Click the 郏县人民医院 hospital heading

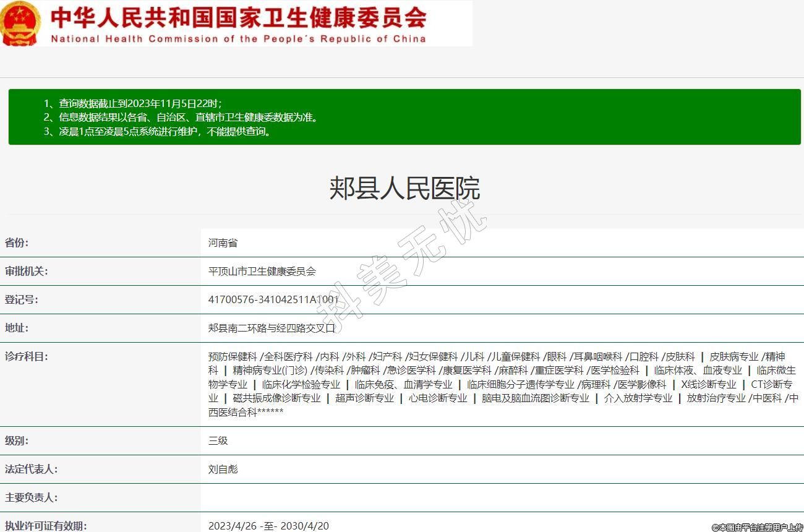pyautogui.click(x=404, y=188)
